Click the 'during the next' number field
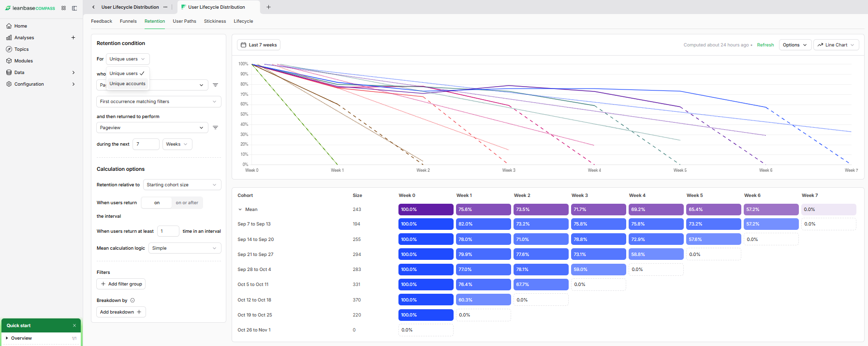The image size is (868, 346). click(x=146, y=144)
